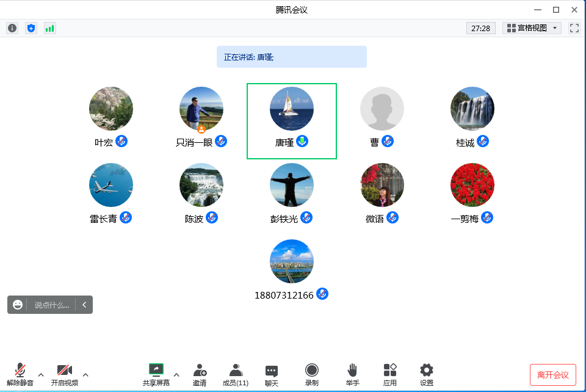Click 只消一眼's muted mic icon
Viewport: 586px width, 392px height.
click(221, 141)
